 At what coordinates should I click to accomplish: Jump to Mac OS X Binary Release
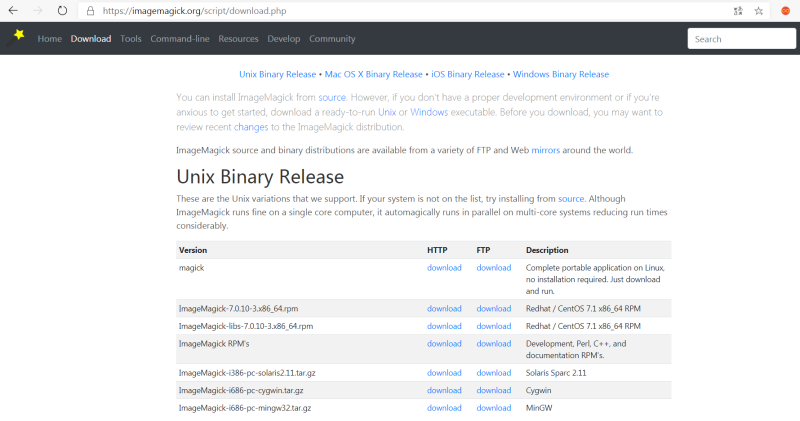coord(373,74)
